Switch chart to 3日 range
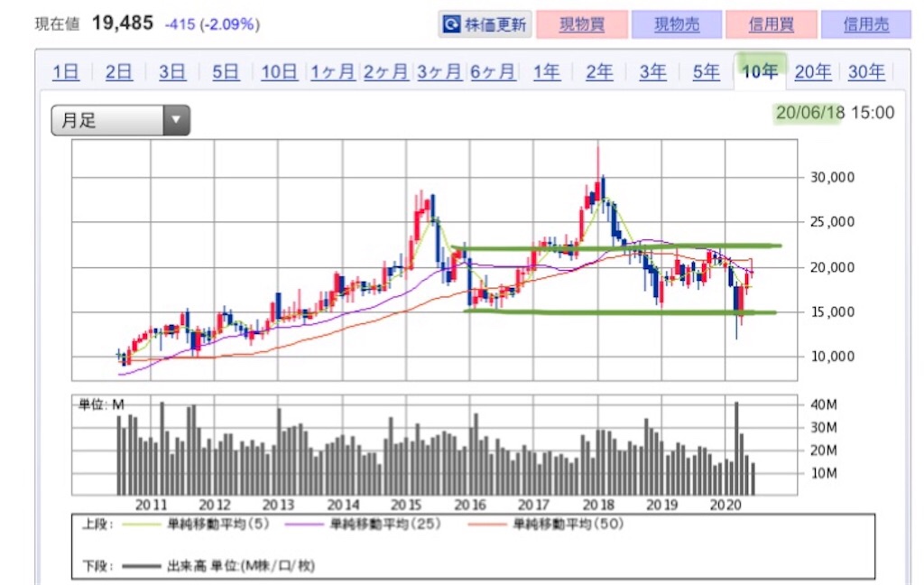 point(172,72)
